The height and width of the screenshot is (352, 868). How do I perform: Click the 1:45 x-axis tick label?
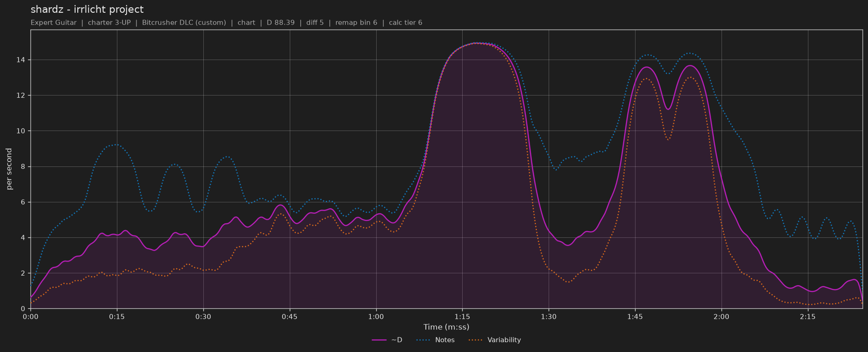click(635, 317)
